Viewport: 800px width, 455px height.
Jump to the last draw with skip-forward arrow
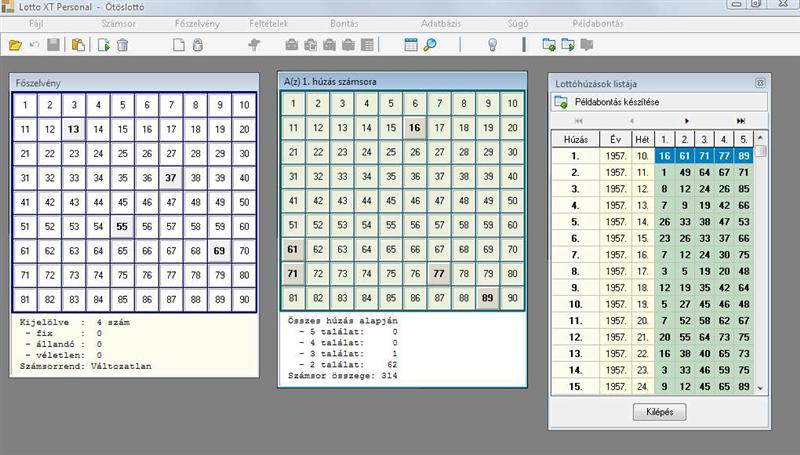(x=741, y=121)
